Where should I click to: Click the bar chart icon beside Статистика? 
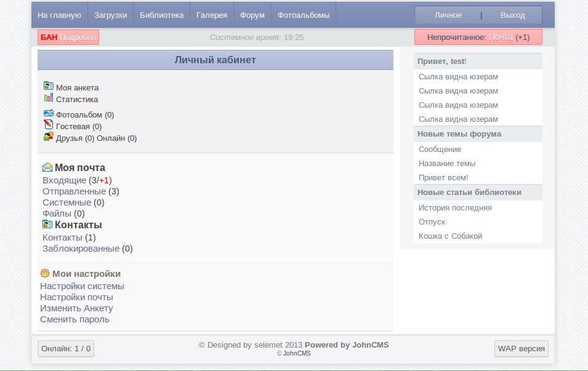49,98
